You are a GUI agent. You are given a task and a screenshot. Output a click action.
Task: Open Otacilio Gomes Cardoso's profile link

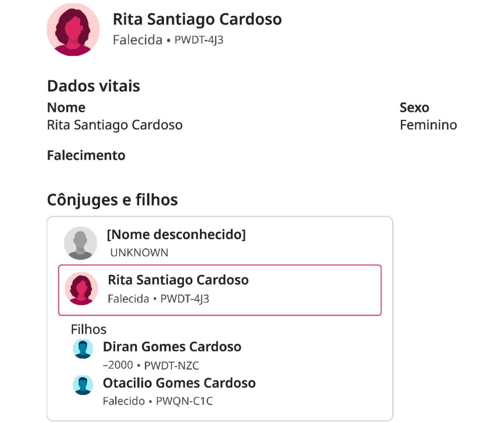(179, 383)
